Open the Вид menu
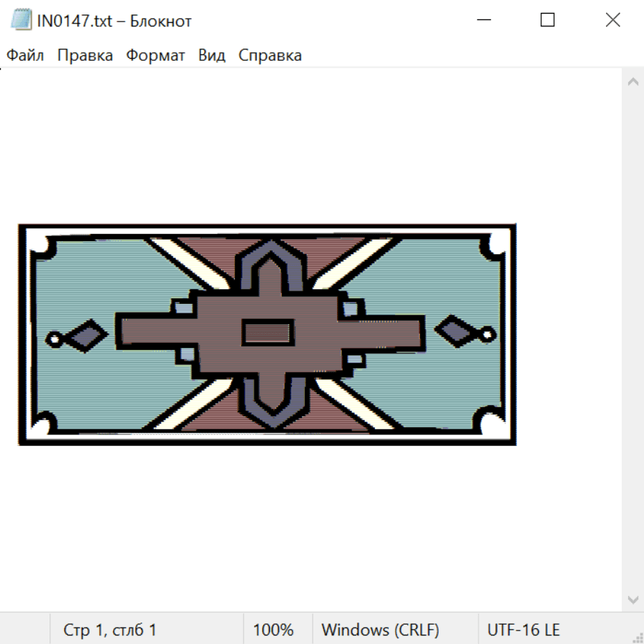This screenshot has height=644, width=644. (x=212, y=55)
